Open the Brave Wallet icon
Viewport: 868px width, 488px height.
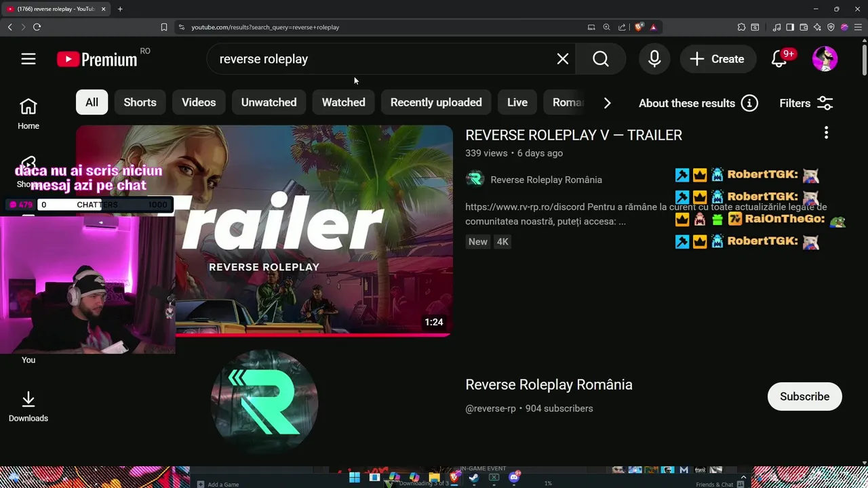click(x=804, y=27)
